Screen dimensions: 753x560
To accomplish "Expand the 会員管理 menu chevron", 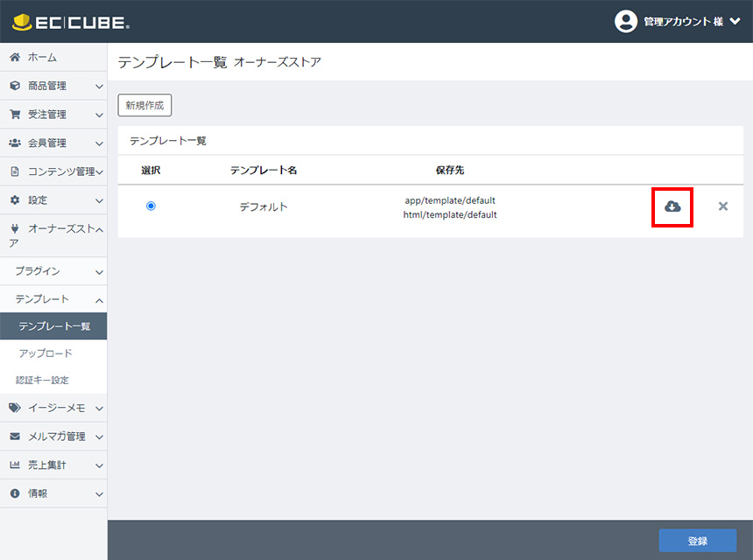I will point(99,143).
